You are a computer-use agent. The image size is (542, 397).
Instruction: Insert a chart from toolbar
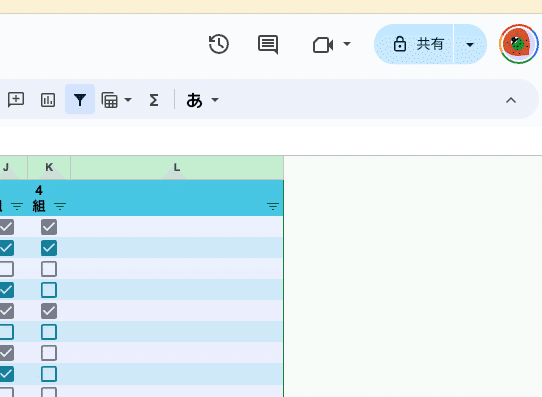tap(48, 100)
